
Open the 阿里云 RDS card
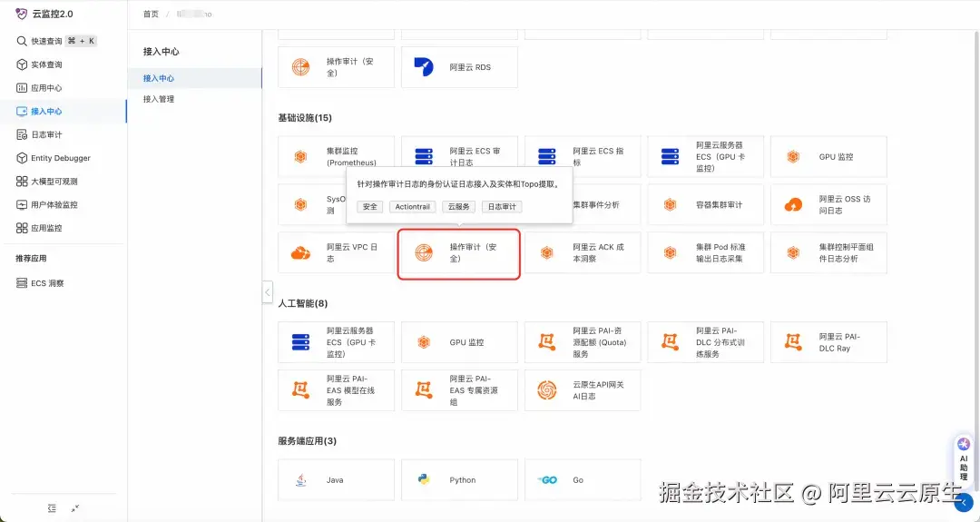pos(459,67)
